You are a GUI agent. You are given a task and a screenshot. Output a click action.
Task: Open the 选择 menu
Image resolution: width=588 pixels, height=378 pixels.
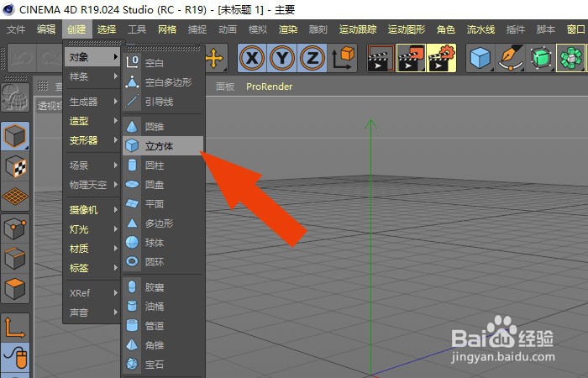[x=107, y=29]
